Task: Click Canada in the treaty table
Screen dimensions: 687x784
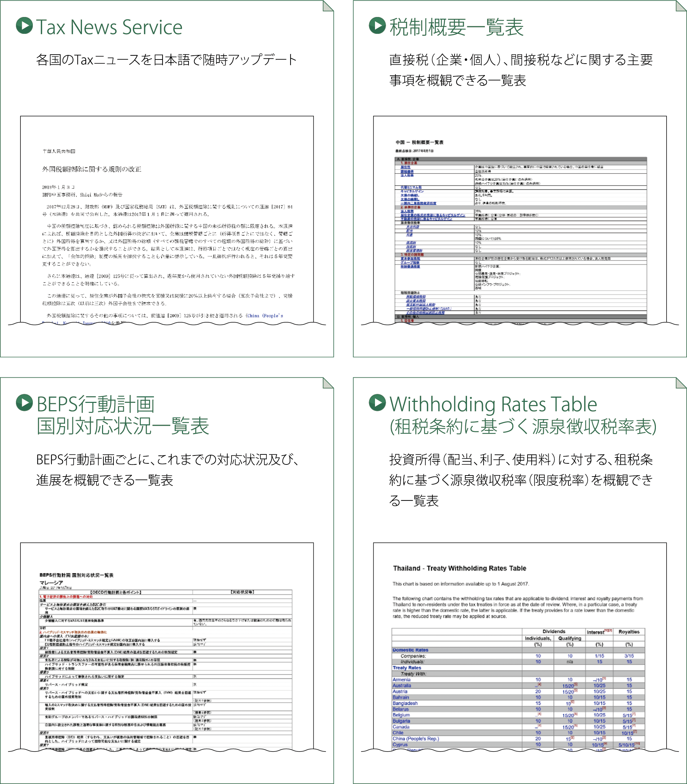Action: [x=401, y=727]
